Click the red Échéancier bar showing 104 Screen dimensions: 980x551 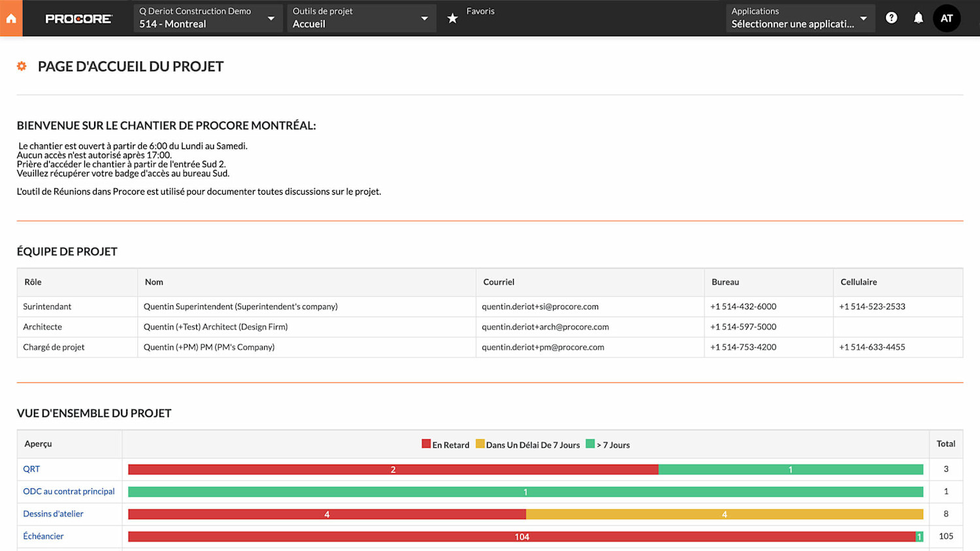coord(522,537)
